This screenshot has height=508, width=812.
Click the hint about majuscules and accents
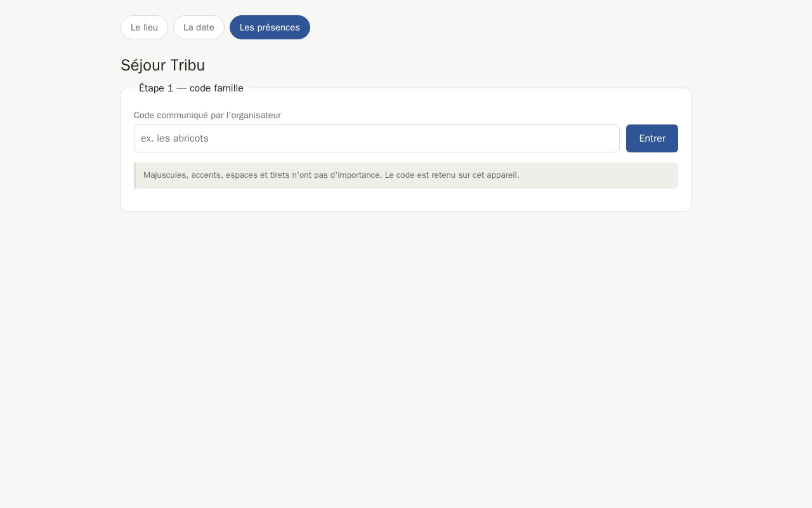(406, 175)
